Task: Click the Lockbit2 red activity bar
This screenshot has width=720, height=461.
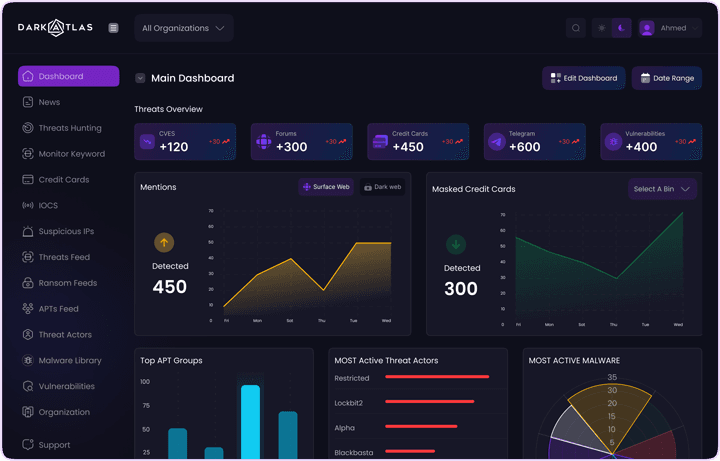Action: (429, 402)
